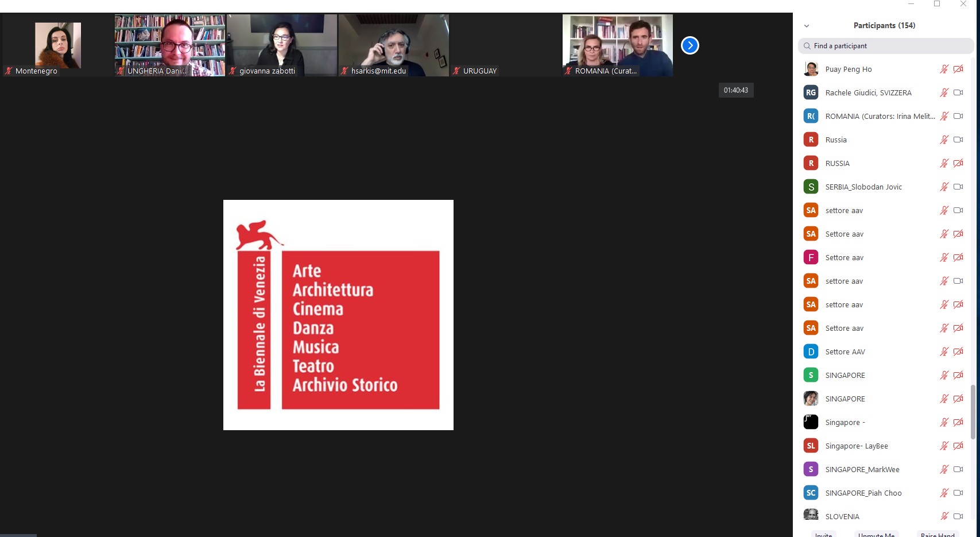Click muted mic icon for RUSSIA (uppercase)
980x537 pixels.
944,163
